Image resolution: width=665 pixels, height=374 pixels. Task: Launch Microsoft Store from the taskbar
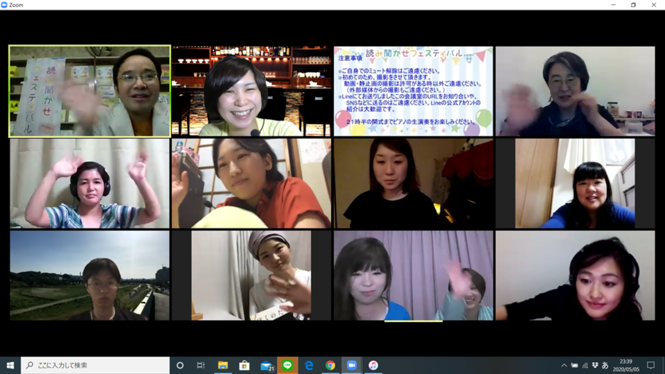click(244, 365)
